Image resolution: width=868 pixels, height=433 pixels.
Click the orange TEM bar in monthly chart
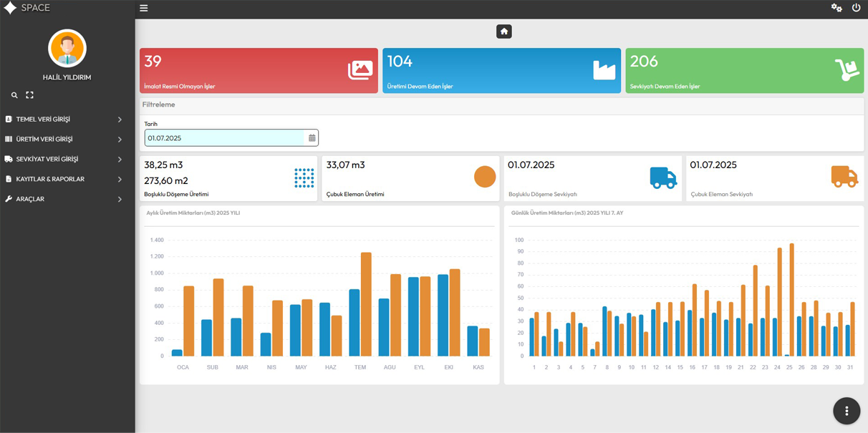[x=366, y=304]
